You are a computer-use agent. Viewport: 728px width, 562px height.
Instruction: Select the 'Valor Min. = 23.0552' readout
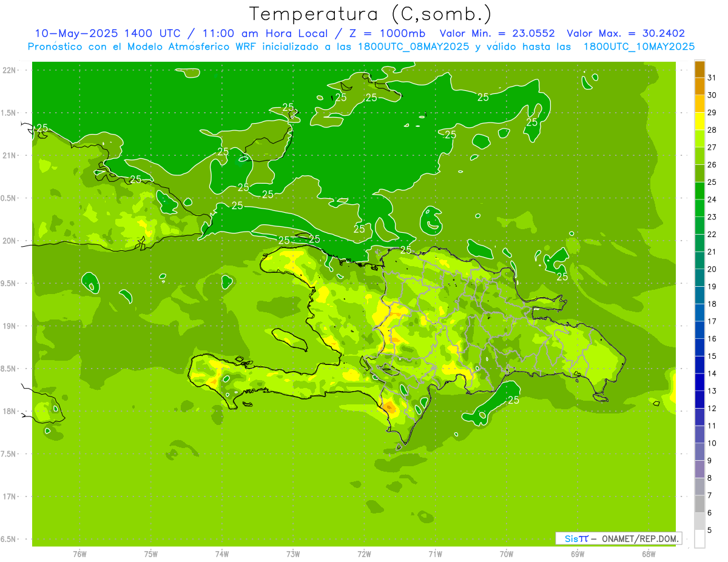[497, 33]
